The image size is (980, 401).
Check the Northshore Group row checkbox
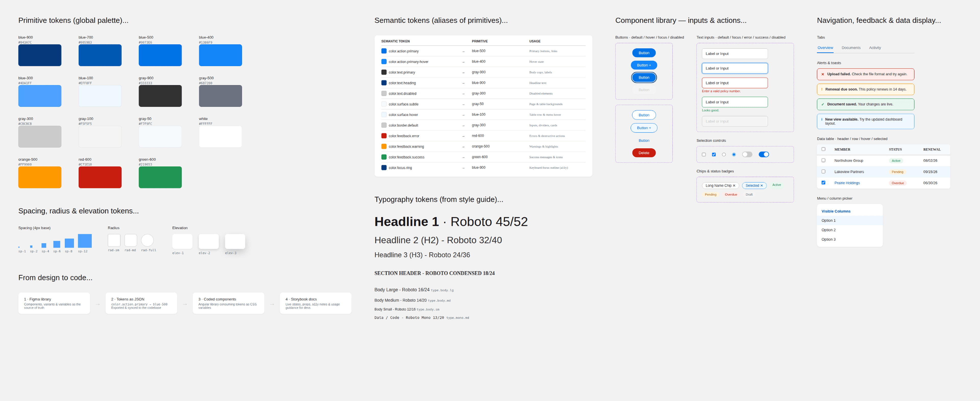pyautogui.click(x=823, y=160)
